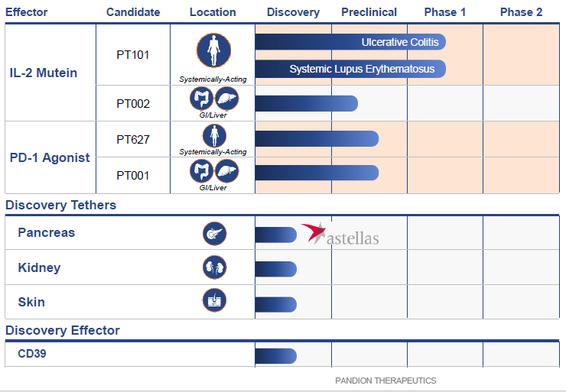The image size is (566, 392).
Task: Click the PT002 pipeline progress bar
Action: [x=306, y=103]
